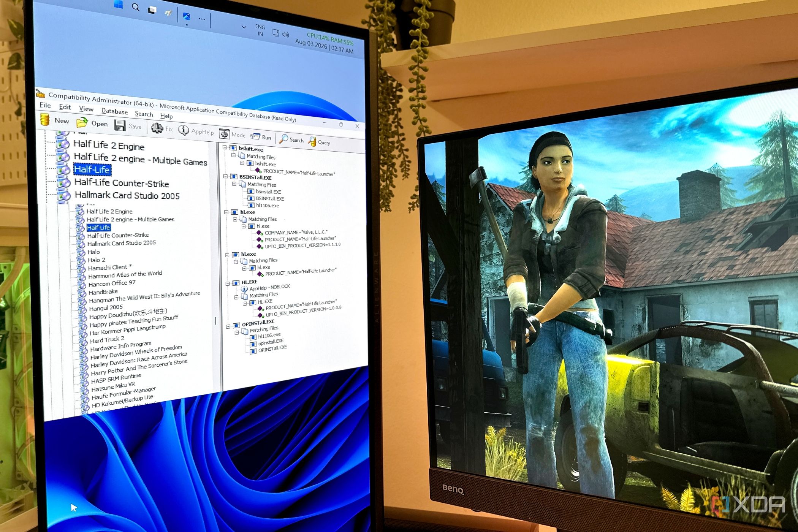Collapse Matching Files under OPINSTall.EXE root

coord(237,332)
